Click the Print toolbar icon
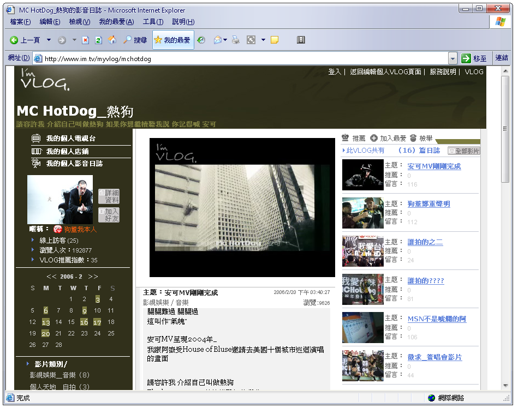Viewport: 524px width, 420px height. tap(236, 40)
